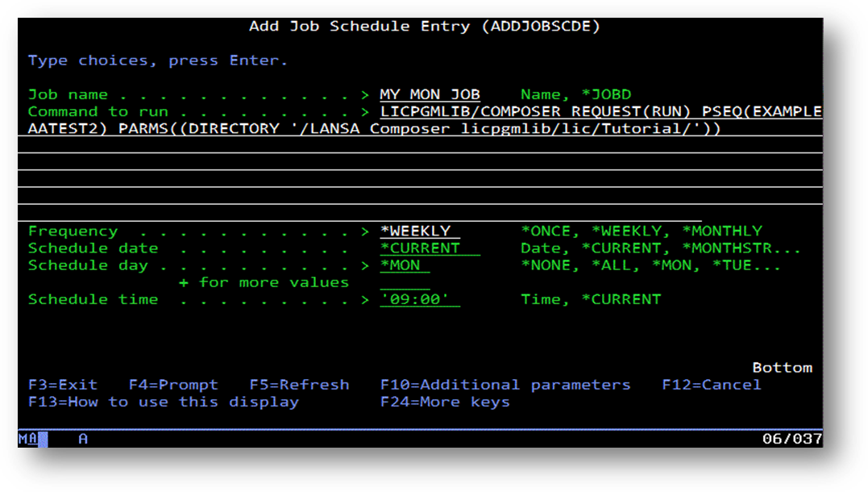868x492 pixels.
Task: Click the Schedule day field *MON
Action: (405, 265)
